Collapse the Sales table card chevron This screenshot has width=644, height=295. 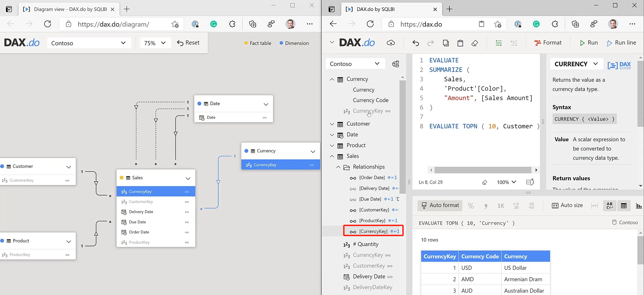pos(188,178)
